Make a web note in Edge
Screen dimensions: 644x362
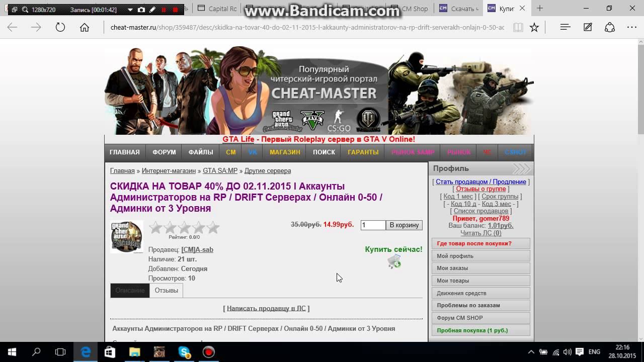tap(588, 28)
